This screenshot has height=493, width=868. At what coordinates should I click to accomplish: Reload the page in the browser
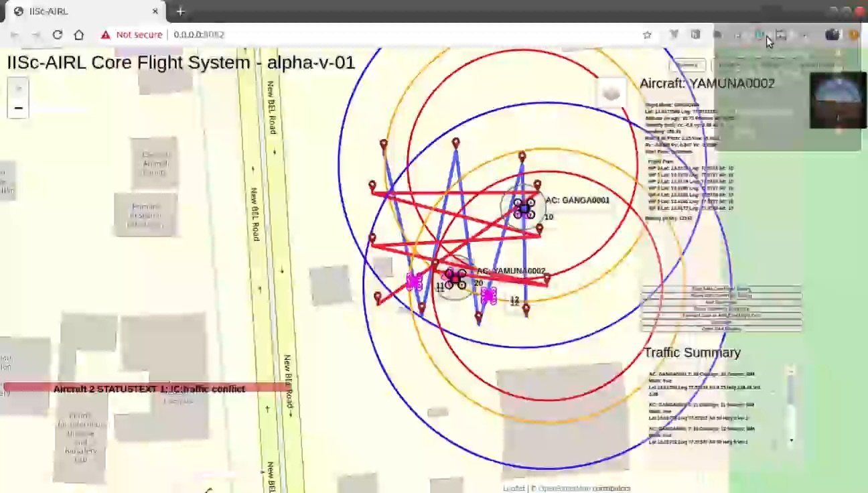pyautogui.click(x=58, y=35)
